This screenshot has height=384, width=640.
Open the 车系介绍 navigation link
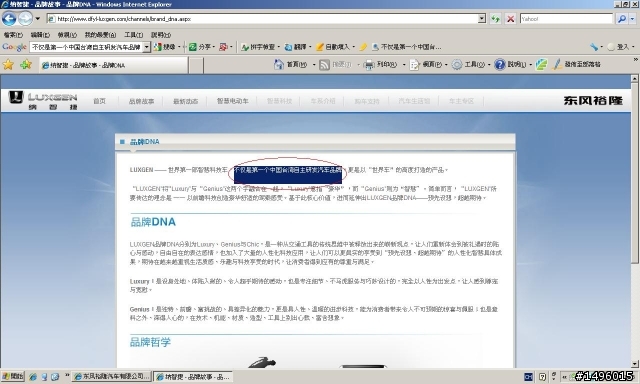click(323, 101)
